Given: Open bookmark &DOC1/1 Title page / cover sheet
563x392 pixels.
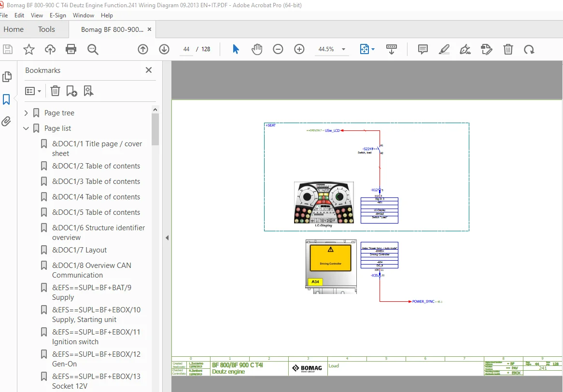Looking at the screenshot, I should 97,149.
